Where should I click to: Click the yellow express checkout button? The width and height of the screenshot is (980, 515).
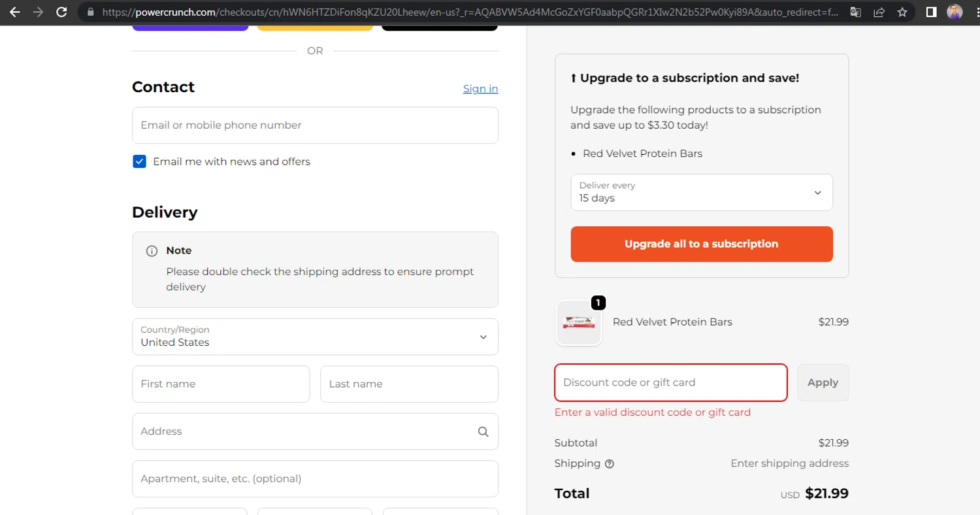[x=315, y=28]
